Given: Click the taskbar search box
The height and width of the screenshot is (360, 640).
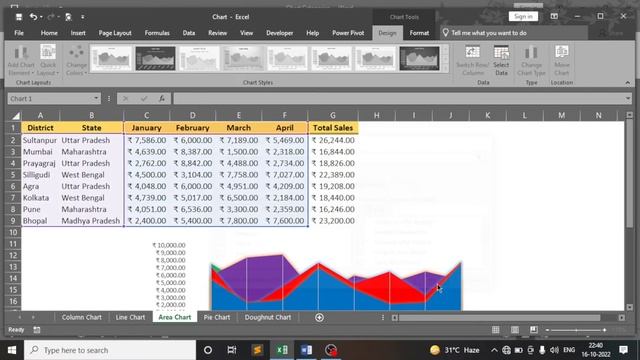Looking at the screenshot, I should pyautogui.click(x=110, y=350).
